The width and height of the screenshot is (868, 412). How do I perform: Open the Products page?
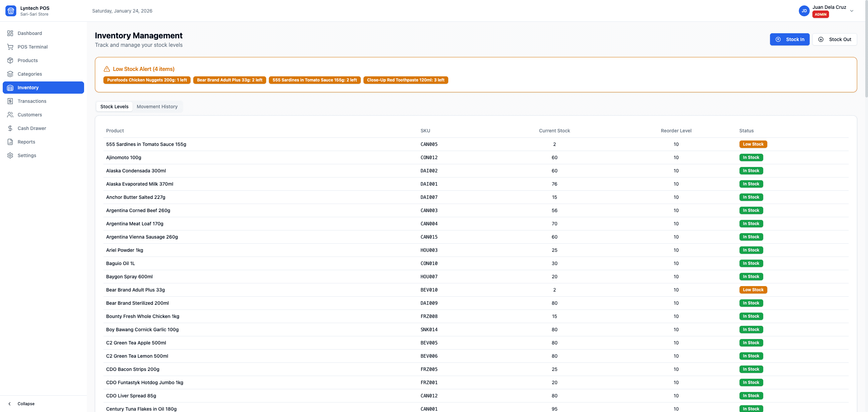coord(43,60)
